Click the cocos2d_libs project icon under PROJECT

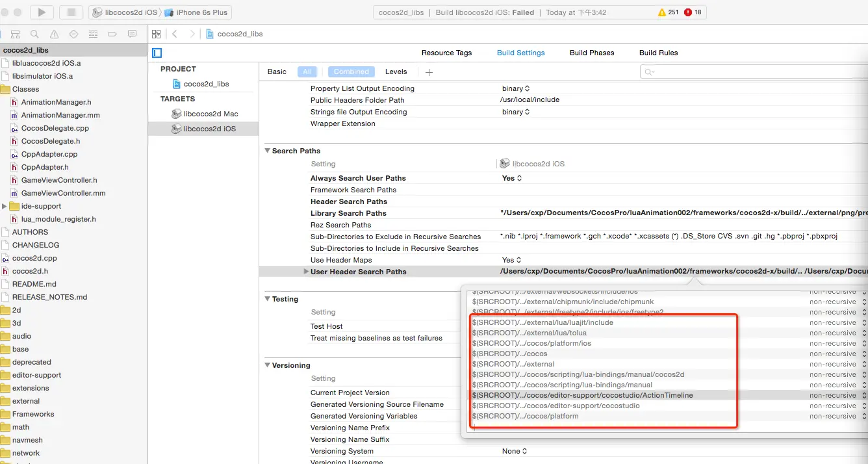tap(177, 84)
